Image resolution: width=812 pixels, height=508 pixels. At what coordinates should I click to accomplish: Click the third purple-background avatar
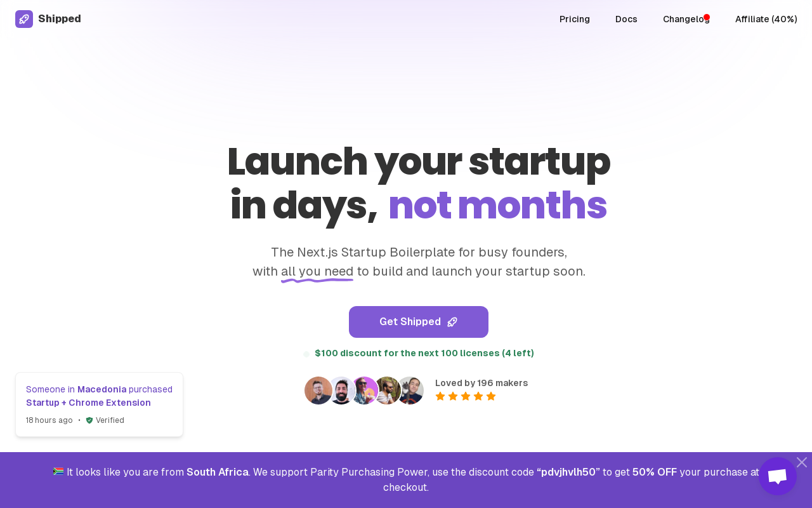click(365, 391)
